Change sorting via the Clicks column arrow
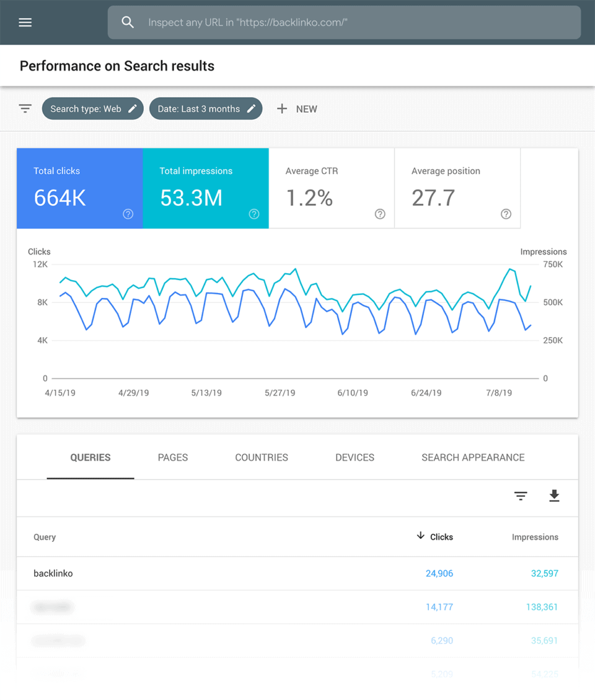 (421, 537)
